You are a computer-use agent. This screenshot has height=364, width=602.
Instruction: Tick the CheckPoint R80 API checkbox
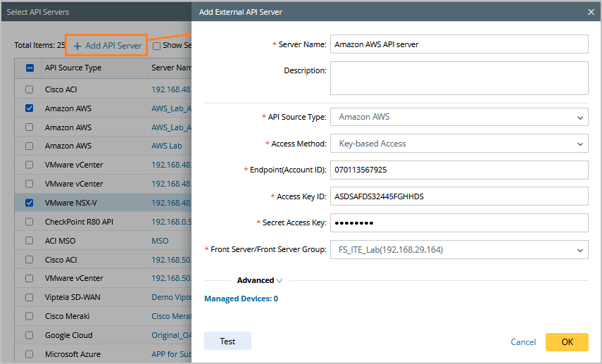(x=29, y=222)
